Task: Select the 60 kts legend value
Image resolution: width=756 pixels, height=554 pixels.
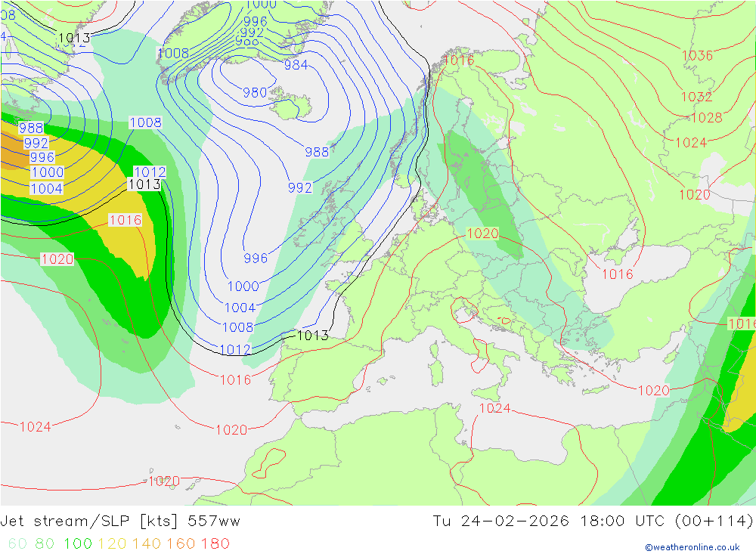Action: [x=18, y=543]
